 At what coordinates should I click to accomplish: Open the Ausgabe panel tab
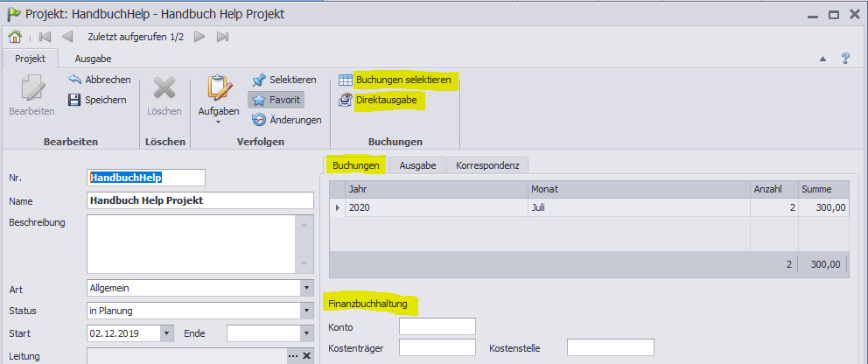pyautogui.click(x=417, y=164)
